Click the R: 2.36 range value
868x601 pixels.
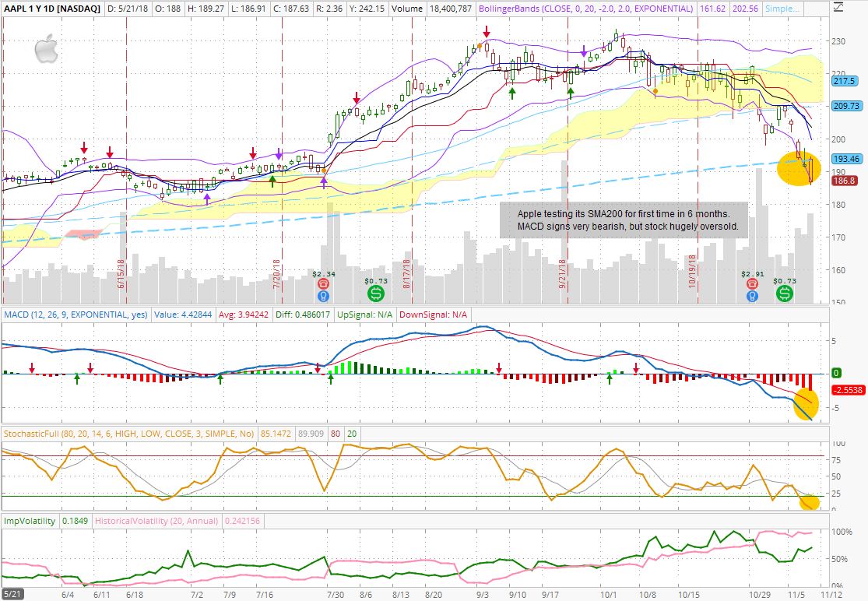tap(330, 9)
